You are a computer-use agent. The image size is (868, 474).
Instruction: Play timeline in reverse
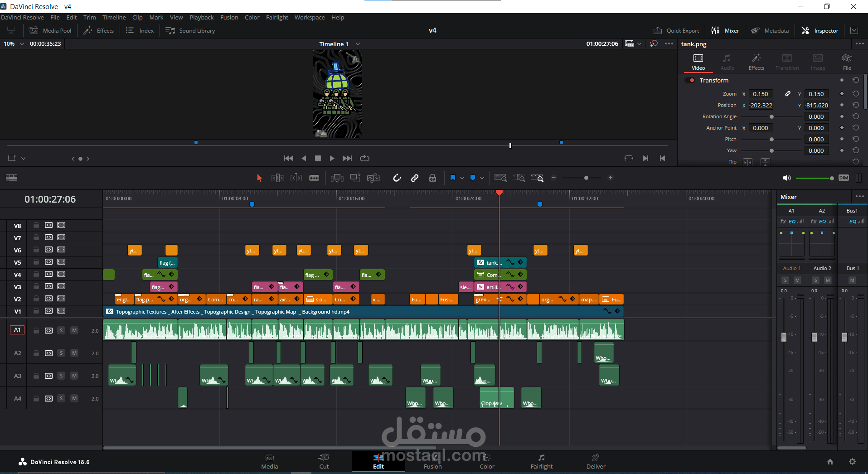pyautogui.click(x=304, y=158)
